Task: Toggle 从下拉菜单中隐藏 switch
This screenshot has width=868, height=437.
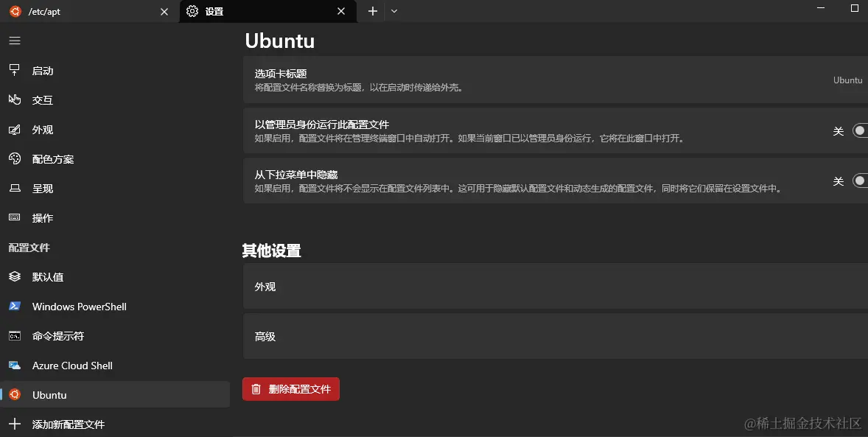Action: click(x=860, y=181)
